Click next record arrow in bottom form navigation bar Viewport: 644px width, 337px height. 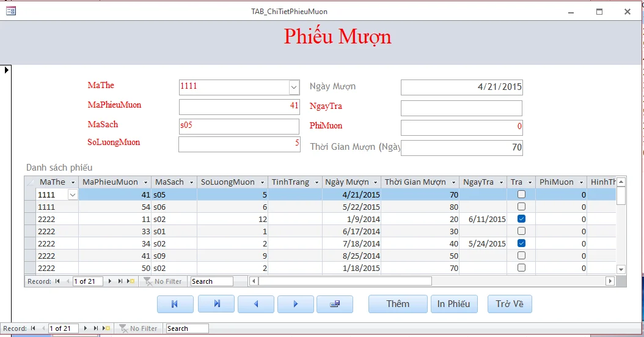86,328
